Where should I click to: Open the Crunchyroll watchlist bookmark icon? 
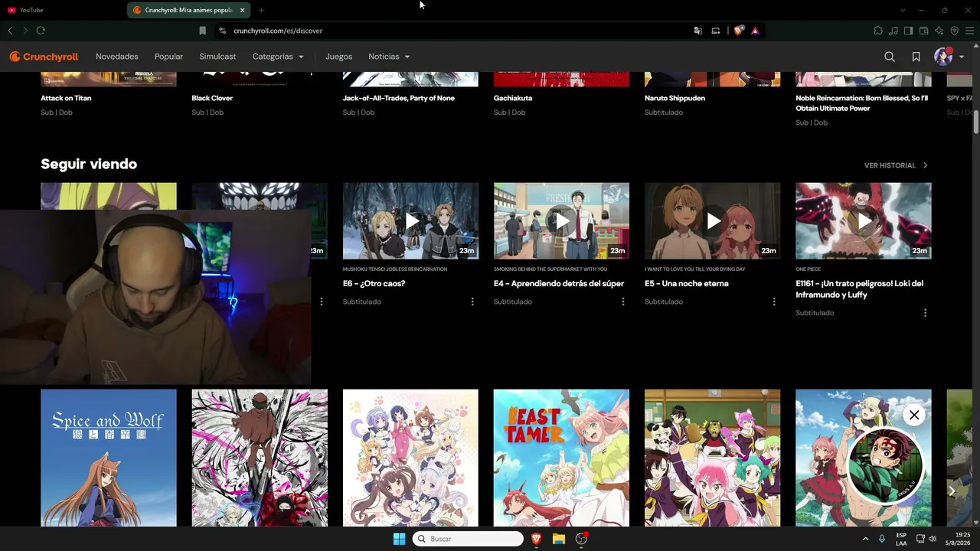coord(916,57)
